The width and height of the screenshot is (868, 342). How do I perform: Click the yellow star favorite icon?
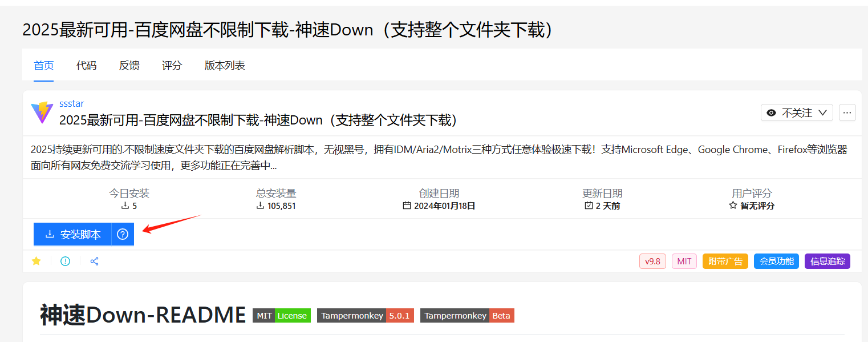coord(36,261)
